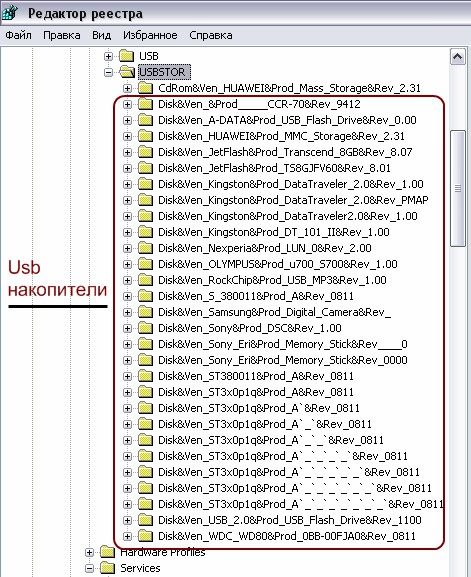
Task: Click folder icon of JetFlash TS8GJFV60
Action: coord(146,168)
